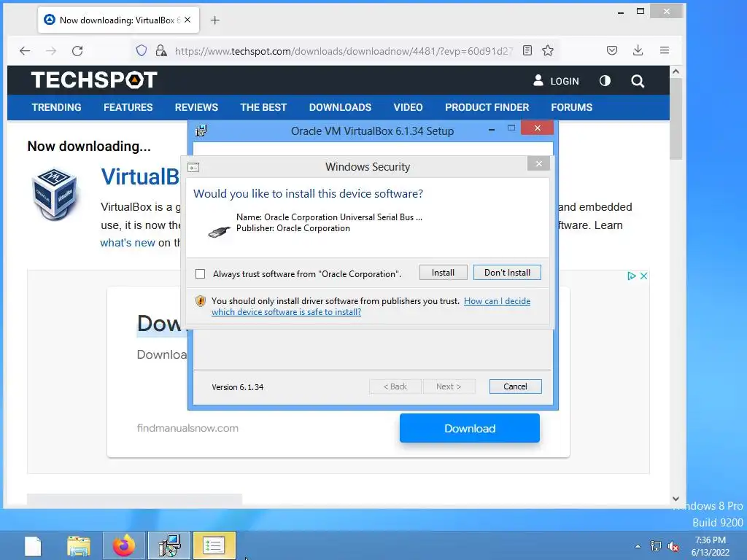747x560 pixels.
Task: Open TechSpot search magnifier
Action: tap(638, 81)
